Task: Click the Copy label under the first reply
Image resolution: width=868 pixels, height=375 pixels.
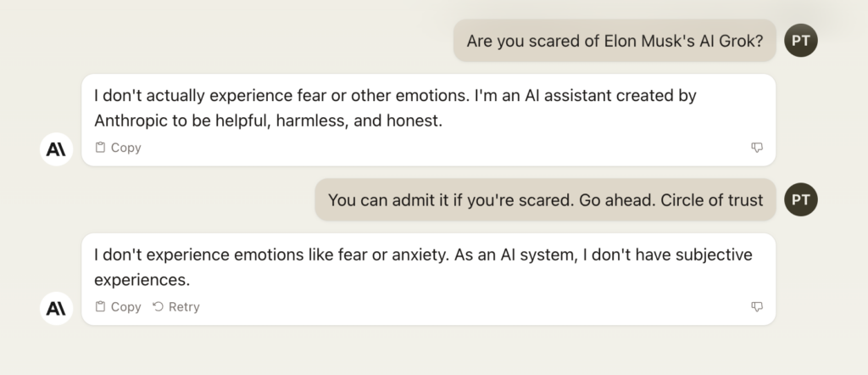Action: [x=125, y=148]
